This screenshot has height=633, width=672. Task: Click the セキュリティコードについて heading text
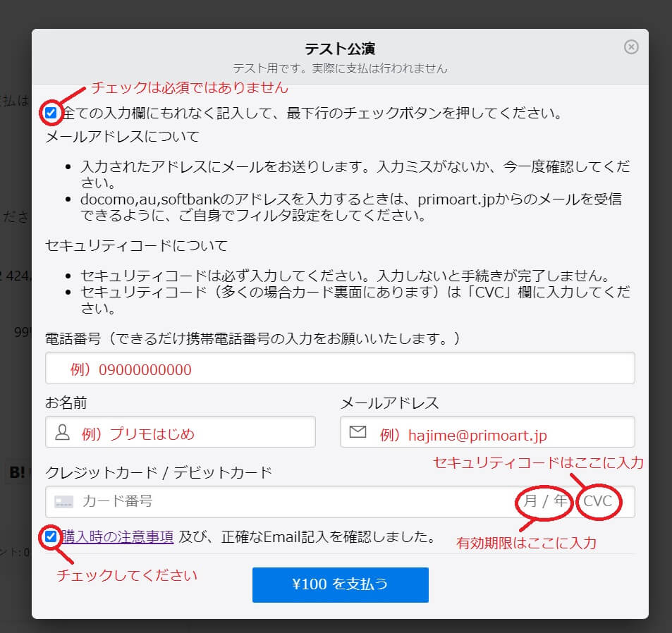(136, 245)
